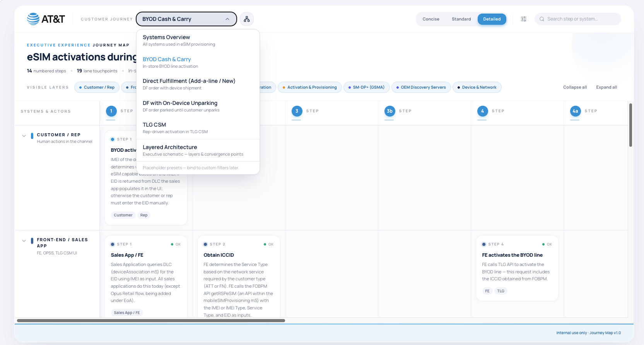Click the CUSTOMER JOURNEY label
644x345 pixels.
pos(107,19)
